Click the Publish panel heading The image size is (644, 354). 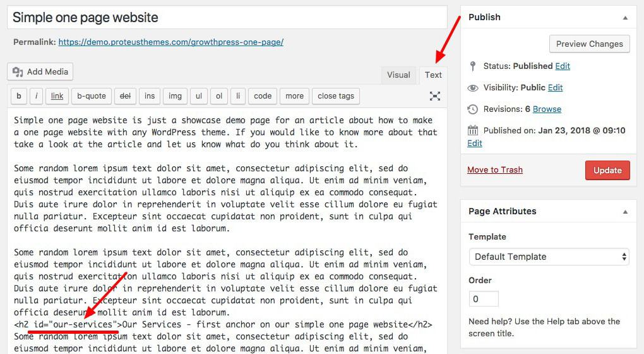click(x=485, y=17)
